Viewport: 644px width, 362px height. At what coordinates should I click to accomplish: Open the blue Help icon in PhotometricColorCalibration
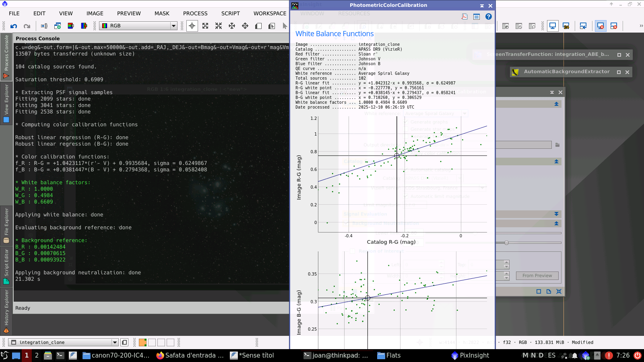pos(489,16)
